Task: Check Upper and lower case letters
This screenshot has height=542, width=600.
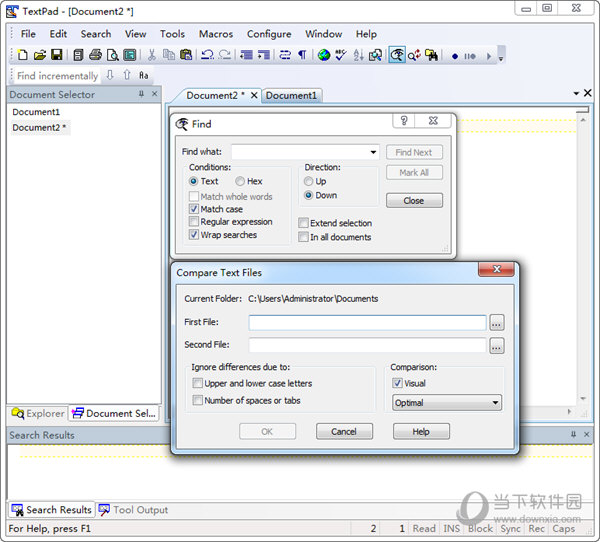Action: (x=197, y=383)
